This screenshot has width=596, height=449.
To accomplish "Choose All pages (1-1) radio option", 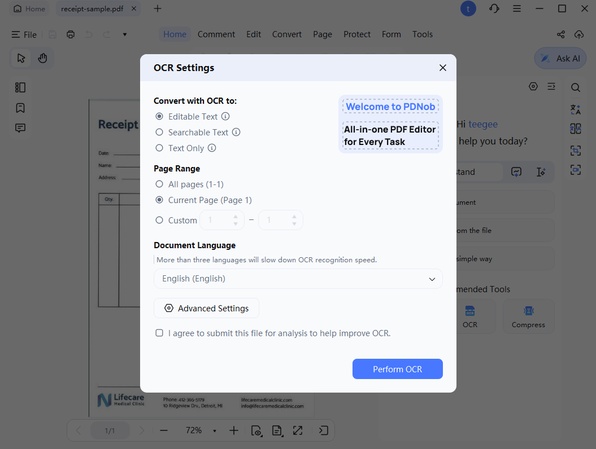I will pos(159,184).
